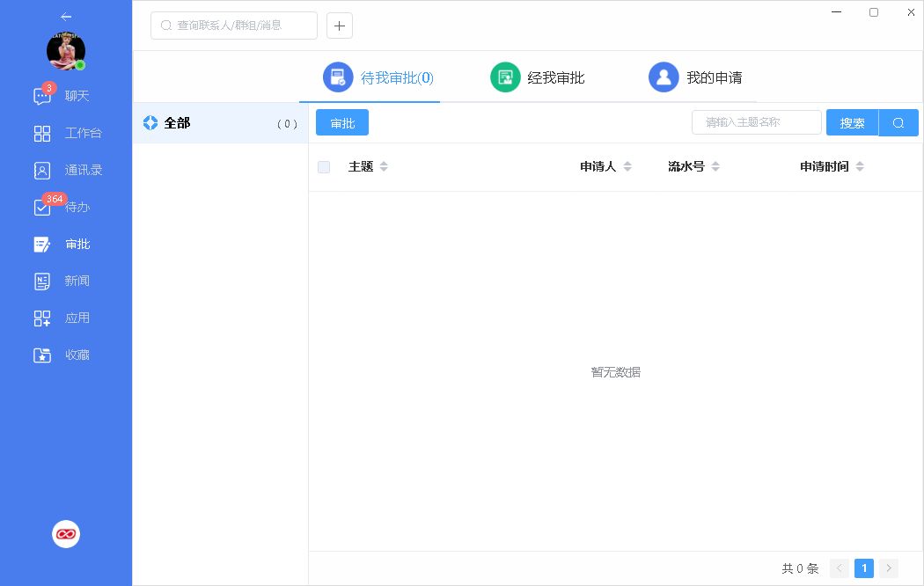This screenshot has width=924, height=586.
Task: Click the 搜索 search button
Action: (x=852, y=123)
